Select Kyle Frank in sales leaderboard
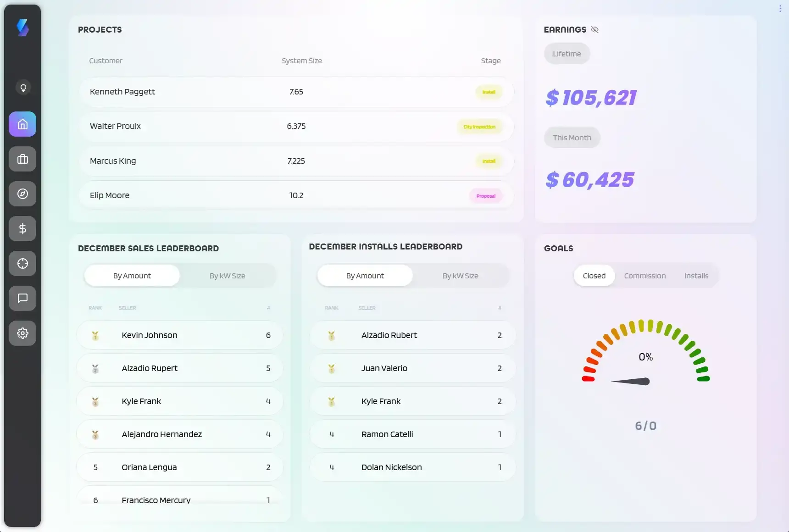 point(179,401)
